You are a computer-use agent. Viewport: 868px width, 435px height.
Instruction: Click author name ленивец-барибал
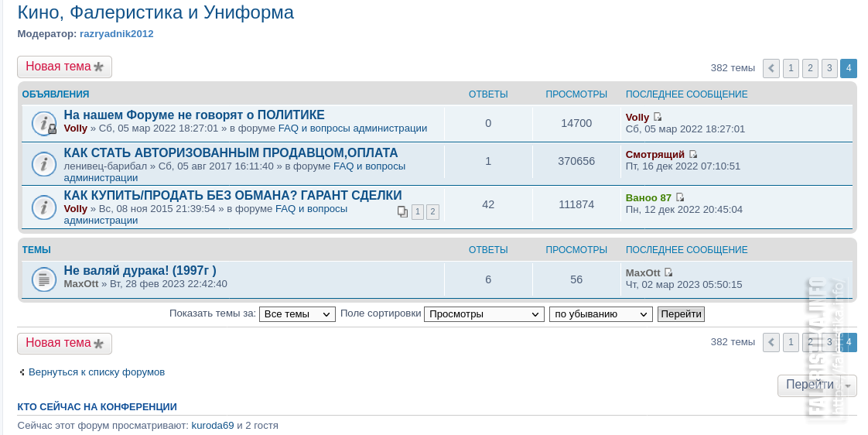105,166
